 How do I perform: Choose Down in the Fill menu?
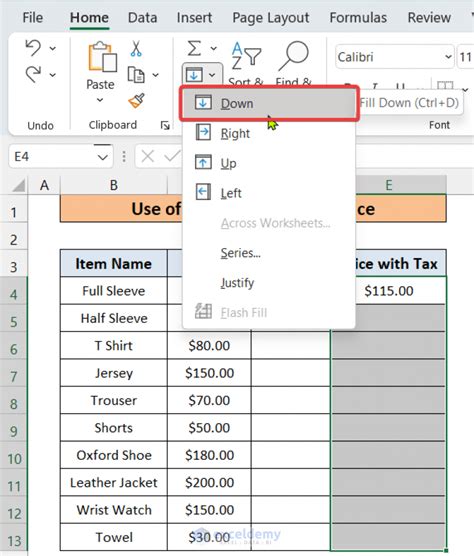[269, 104]
